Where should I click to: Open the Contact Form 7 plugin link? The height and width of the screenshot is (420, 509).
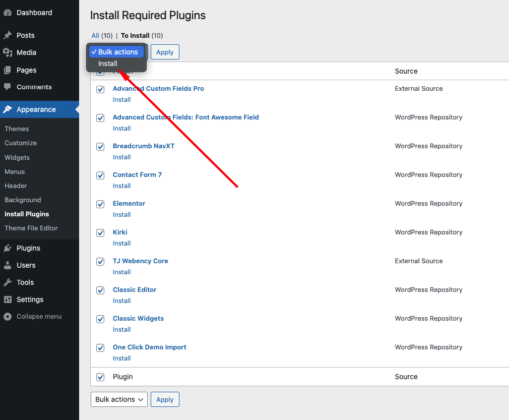137,175
